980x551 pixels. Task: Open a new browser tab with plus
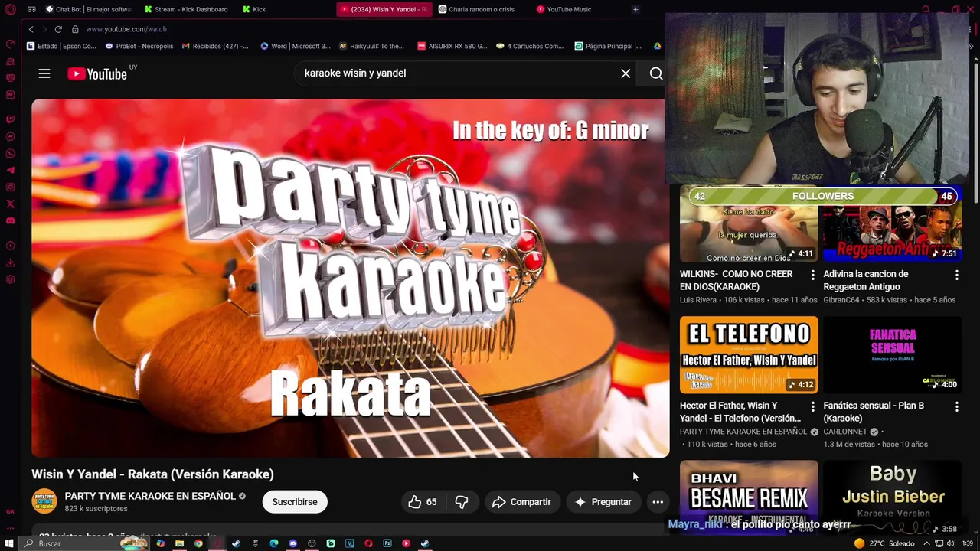pos(635,9)
